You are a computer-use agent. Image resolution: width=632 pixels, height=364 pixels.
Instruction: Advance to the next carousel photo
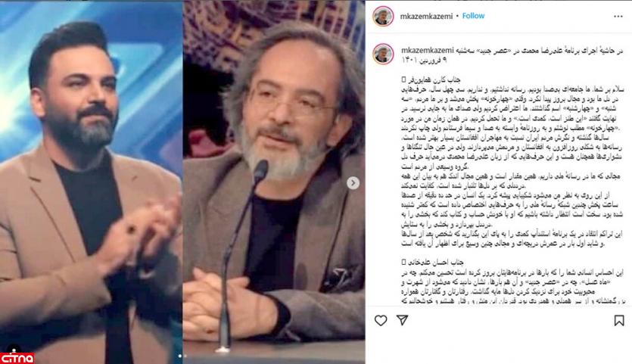click(353, 183)
